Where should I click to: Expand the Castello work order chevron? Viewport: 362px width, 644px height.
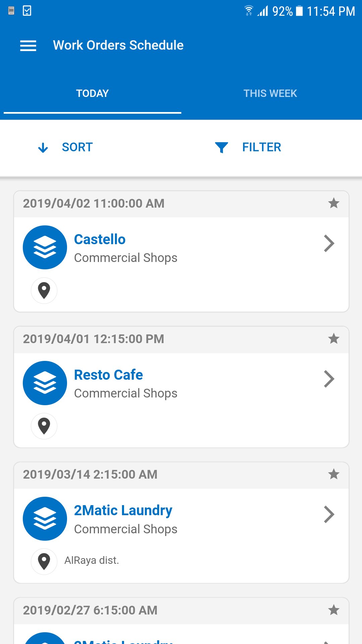tap(329, 243)
